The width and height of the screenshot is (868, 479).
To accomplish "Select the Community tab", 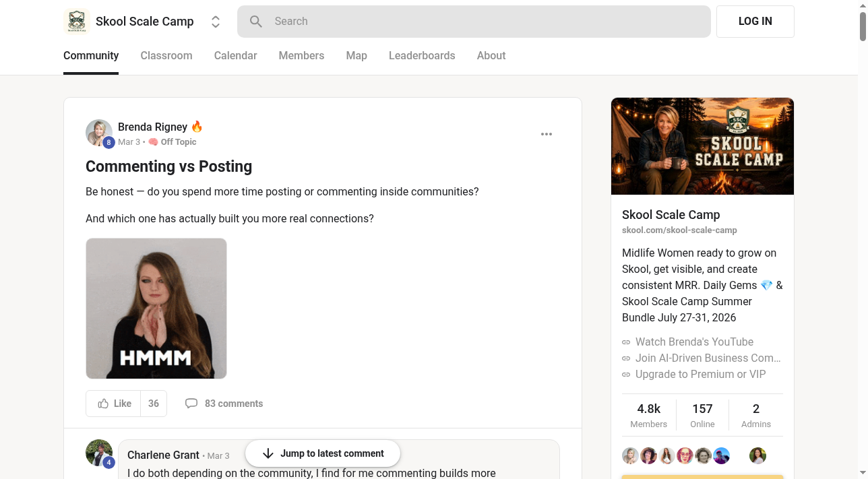I will point(91,56).
